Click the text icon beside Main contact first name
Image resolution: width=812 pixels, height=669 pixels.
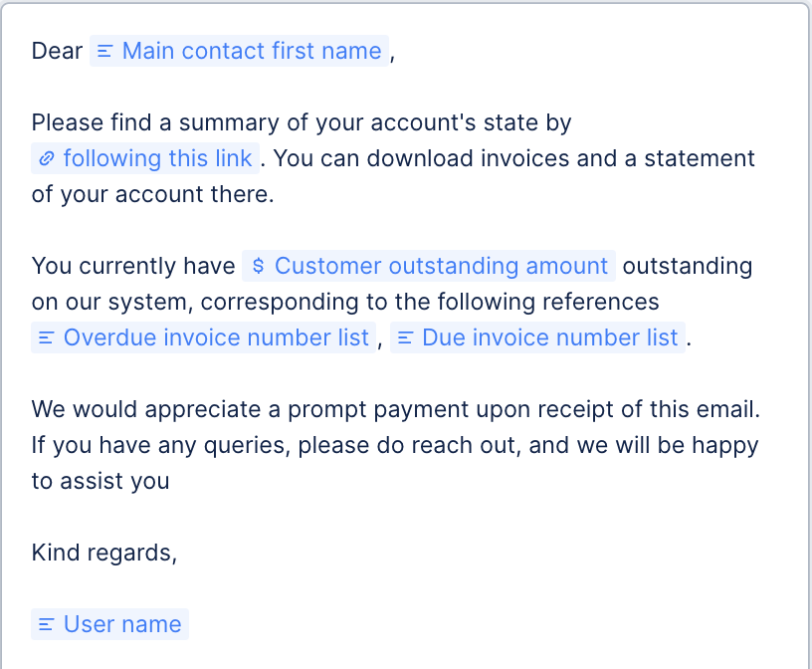click(105, 52)
